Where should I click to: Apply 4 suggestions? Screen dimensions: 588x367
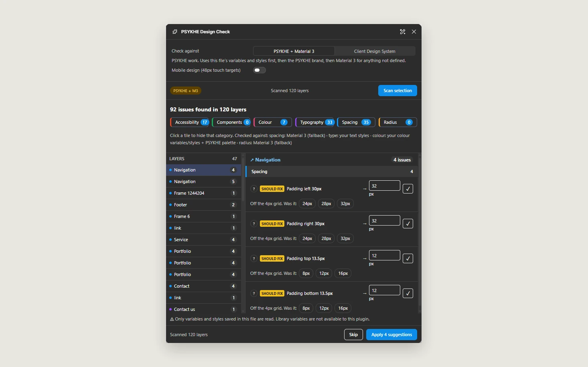point(391,335)
